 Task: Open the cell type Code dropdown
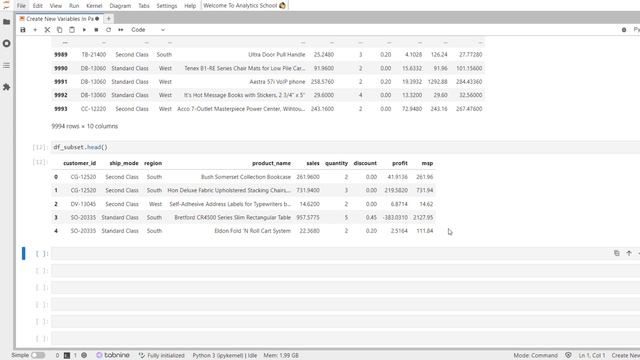click(x=148, y=30)
